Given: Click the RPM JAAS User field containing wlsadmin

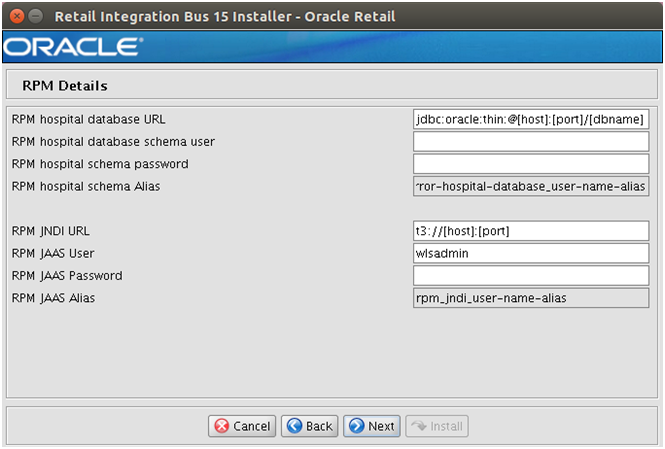Looking at the screenshot, I should (x=531, y=253).
